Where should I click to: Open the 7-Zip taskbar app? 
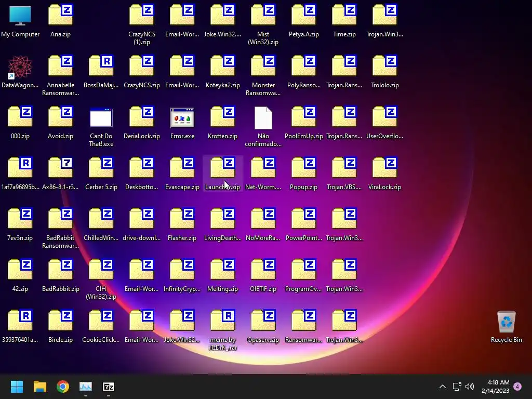(109, 387)
